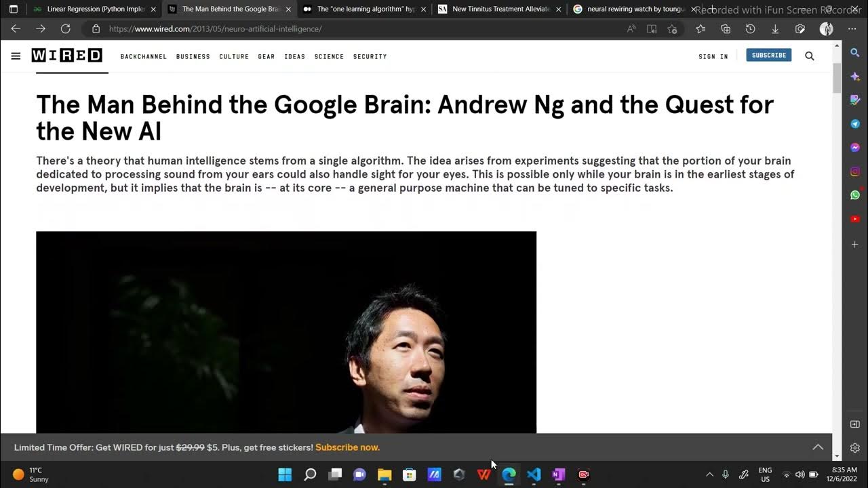Viewport: 868px width, 488px height.
Task: Open the WIRED site search magnifier
Action: click(x=810, y=56)
